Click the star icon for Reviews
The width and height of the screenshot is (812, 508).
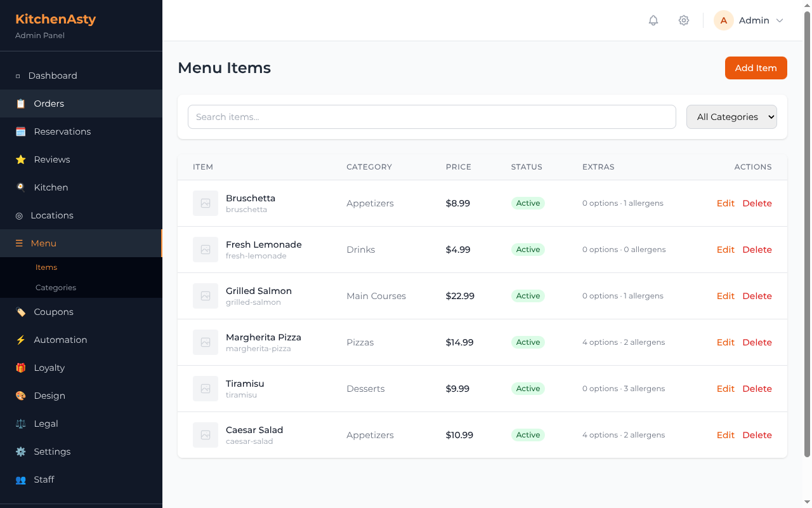(x=21, y=159)
